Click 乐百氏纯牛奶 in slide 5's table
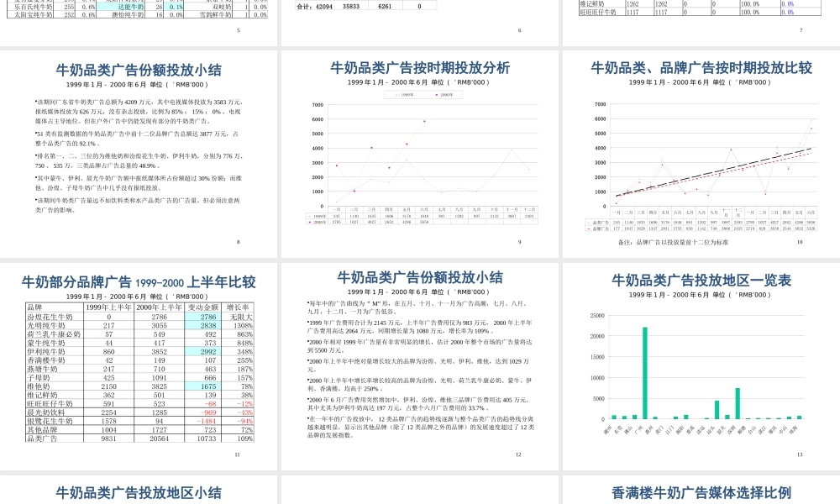The height and width of the screenshot is (504, 840). click(x=34, y=8)
